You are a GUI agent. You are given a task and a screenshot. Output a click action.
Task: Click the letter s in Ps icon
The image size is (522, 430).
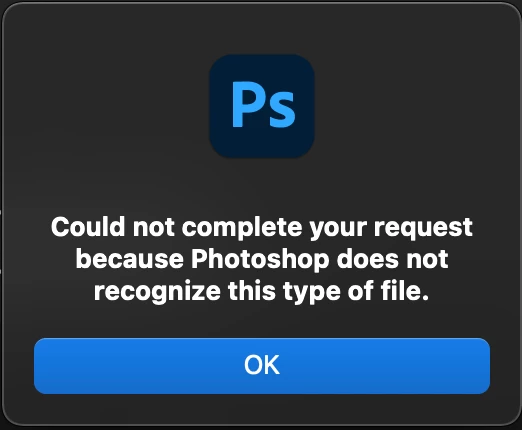[282, 110]
